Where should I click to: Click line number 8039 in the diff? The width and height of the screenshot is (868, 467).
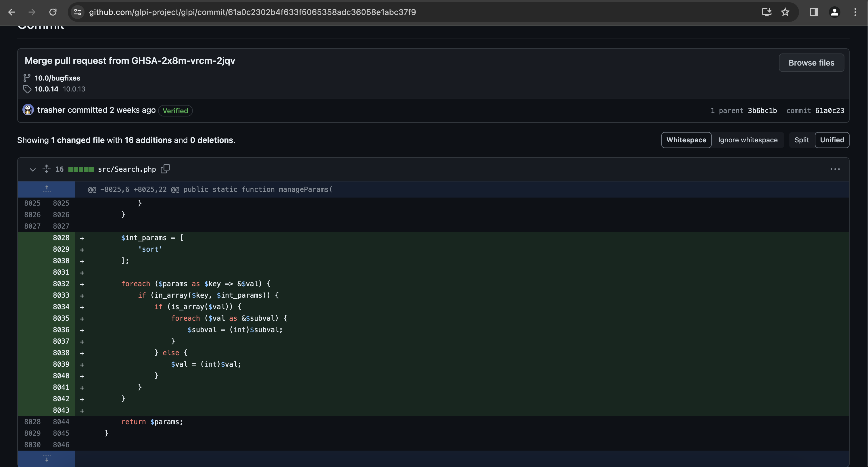(61, 364)
